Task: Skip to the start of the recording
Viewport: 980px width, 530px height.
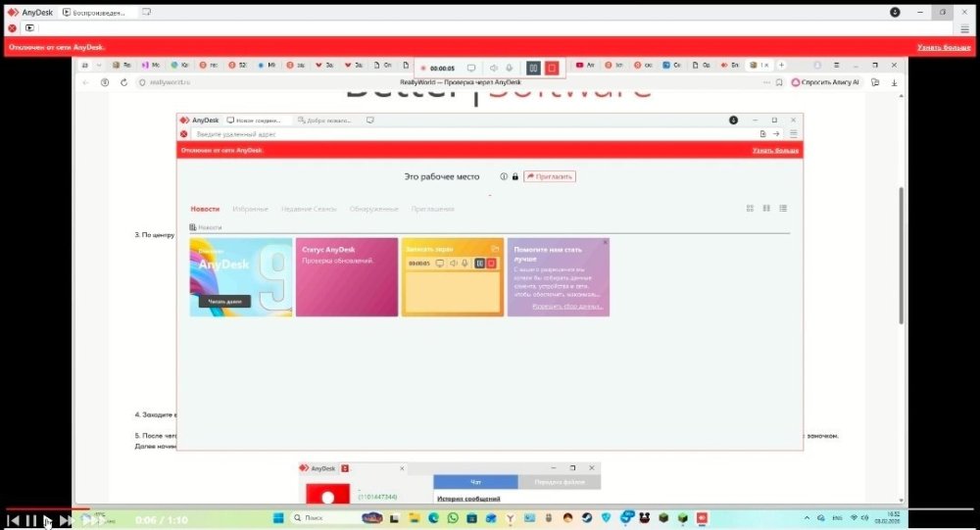Action: (13, 520)
